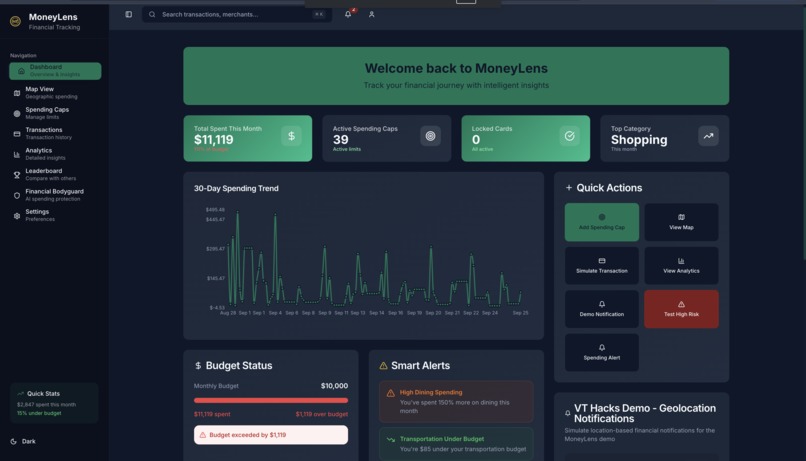Viewport: 806px width, 461px height.
Task: Click the $10,000 monthly budget value
Action: click(334, 386)
